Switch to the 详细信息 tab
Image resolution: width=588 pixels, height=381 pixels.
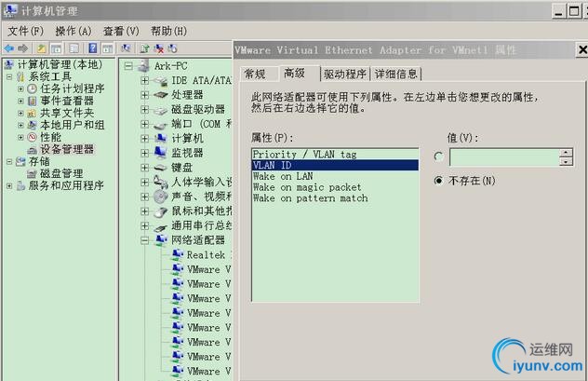396,74
